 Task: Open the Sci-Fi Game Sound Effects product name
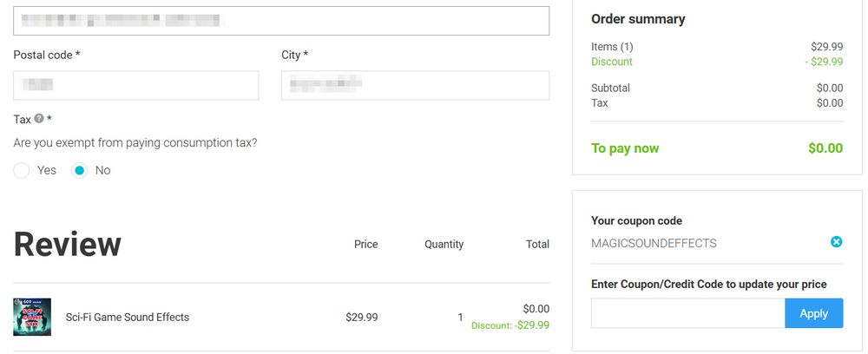point(128,317)
